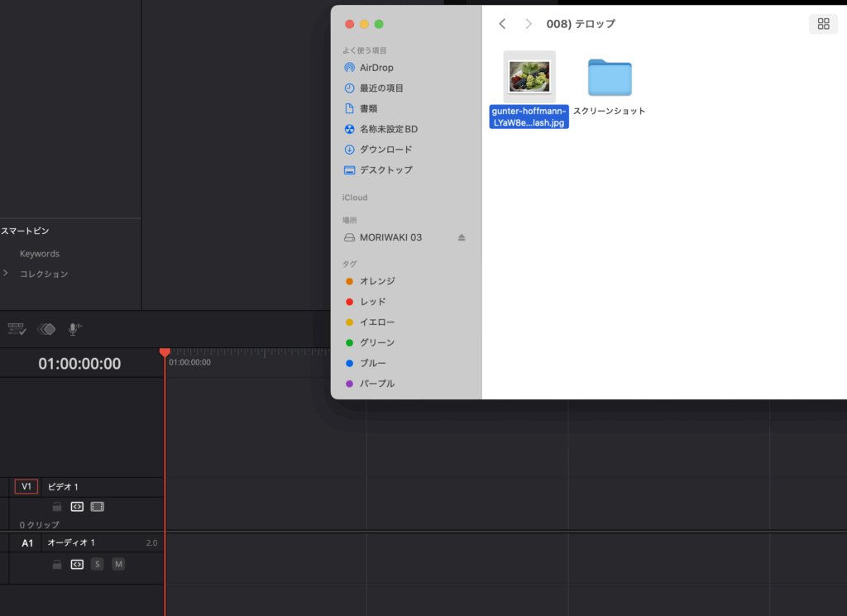Expand the コレクション smart bin
The height and width of the screenshot is (616, 847).
click(6, 274)
